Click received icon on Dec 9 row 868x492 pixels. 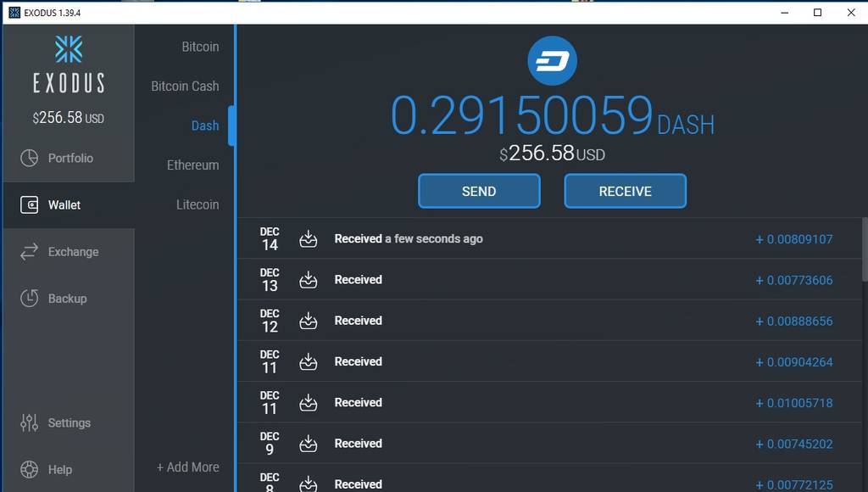[309, 444]
